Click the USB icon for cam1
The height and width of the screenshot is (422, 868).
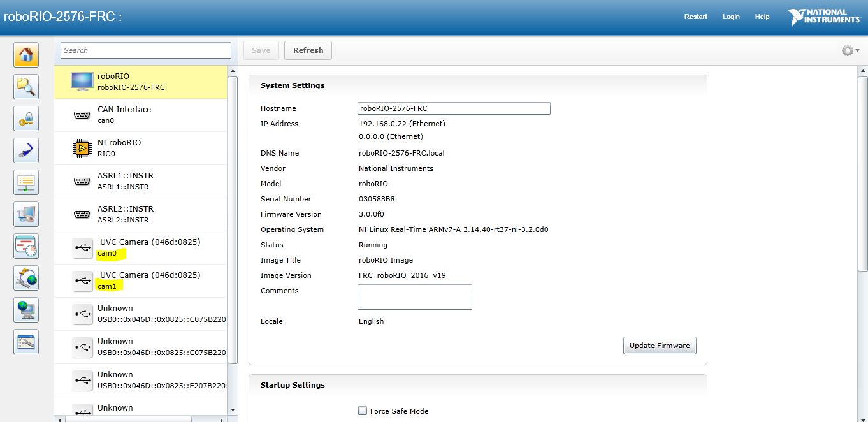click(x=82, y=280)
